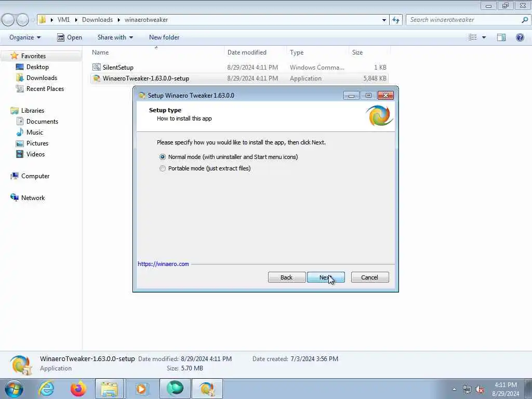Open Pictures library
This screenshot has height=399, width=532.
[x=37, y=143]
